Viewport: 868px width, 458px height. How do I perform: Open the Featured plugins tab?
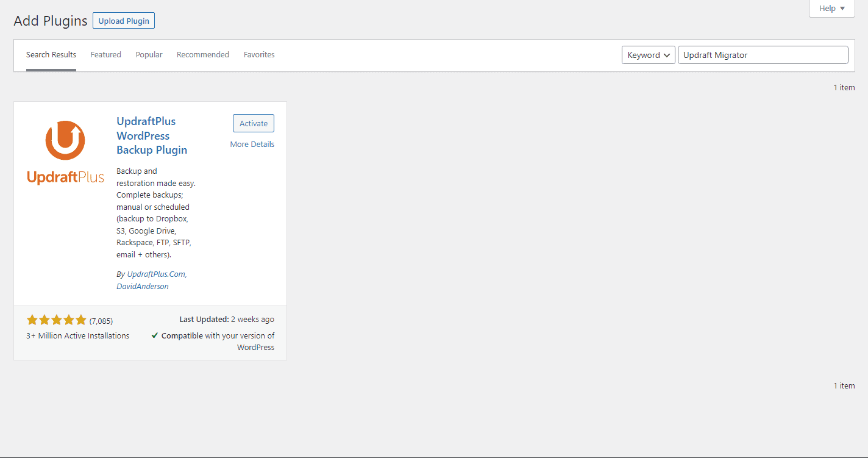(106, 55)
